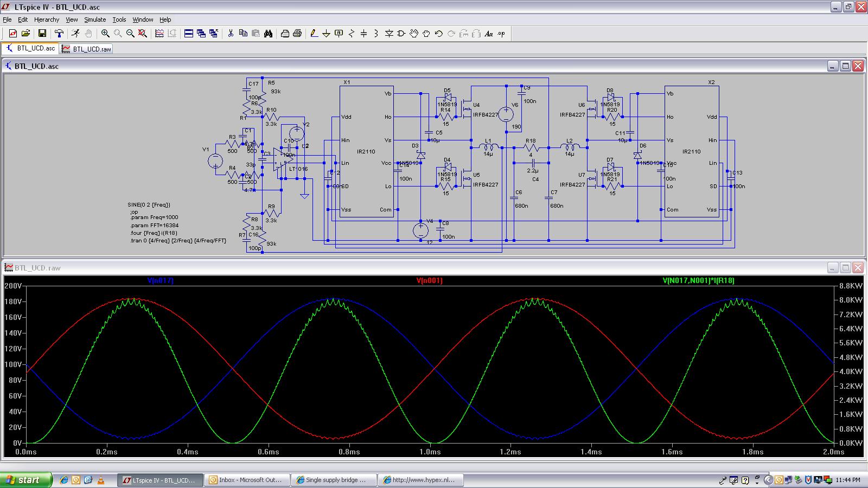Save the schematic with the floppy icon

pyautogui.click(x=42, y=34)
